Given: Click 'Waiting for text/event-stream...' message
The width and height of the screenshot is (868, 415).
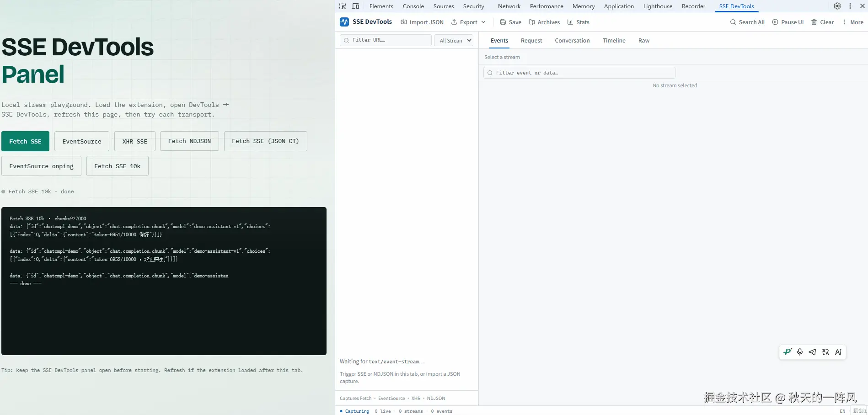Looking at the screenshot, I should pyautogui.click(x=382, y=362).
